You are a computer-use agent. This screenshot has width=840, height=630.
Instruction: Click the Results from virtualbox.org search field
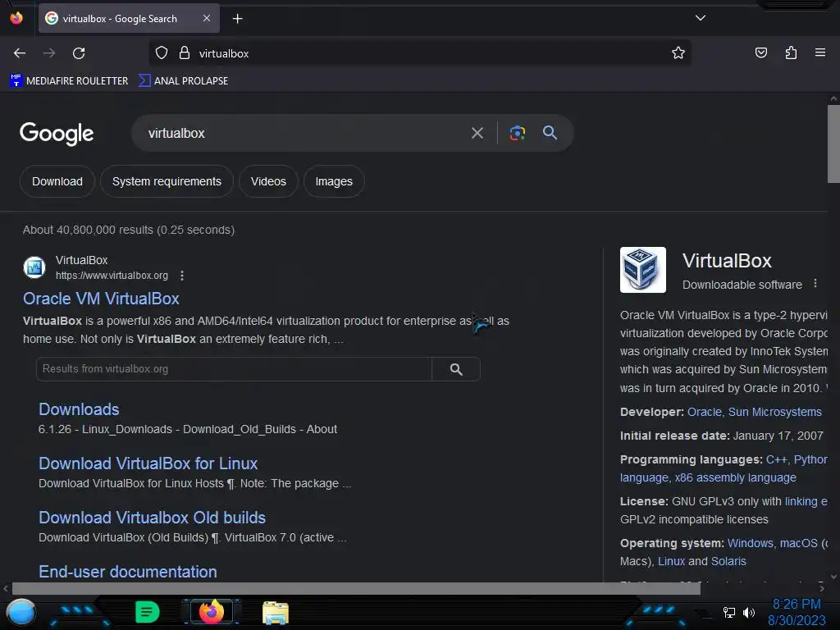click(234, 369)
